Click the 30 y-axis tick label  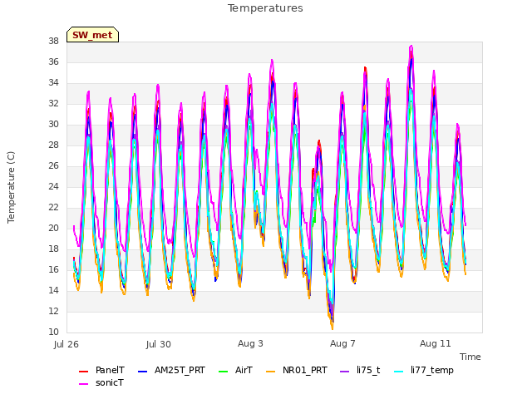click(x=53, y=125)
